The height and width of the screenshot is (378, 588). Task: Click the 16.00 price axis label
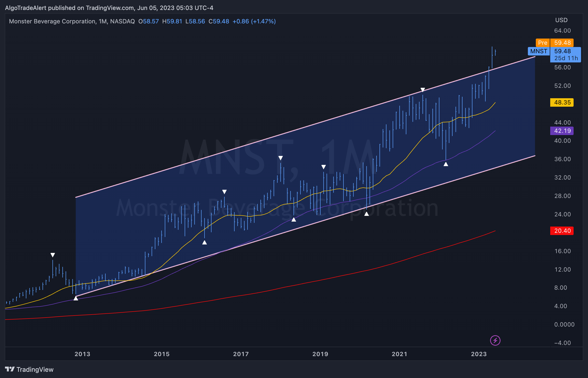point(562,251)
